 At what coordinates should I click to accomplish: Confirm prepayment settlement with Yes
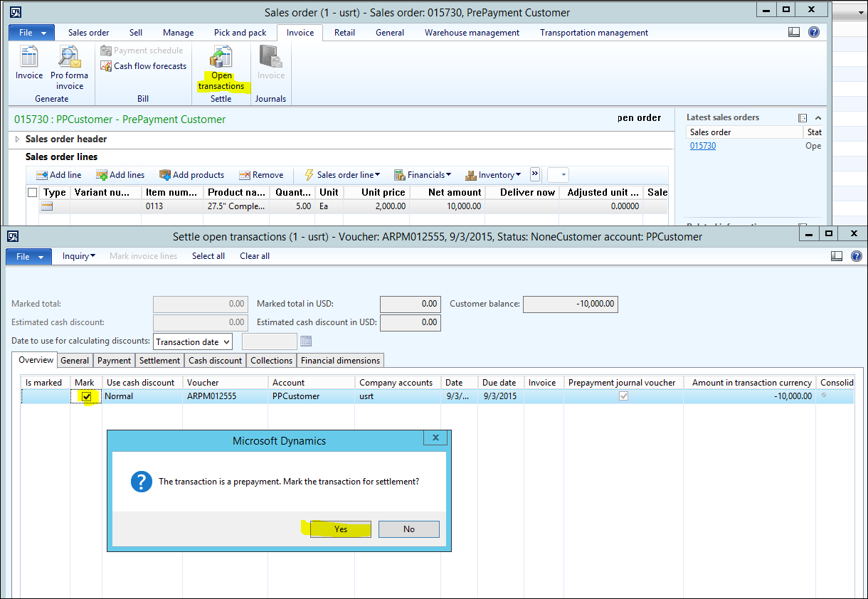pos(341,529)
